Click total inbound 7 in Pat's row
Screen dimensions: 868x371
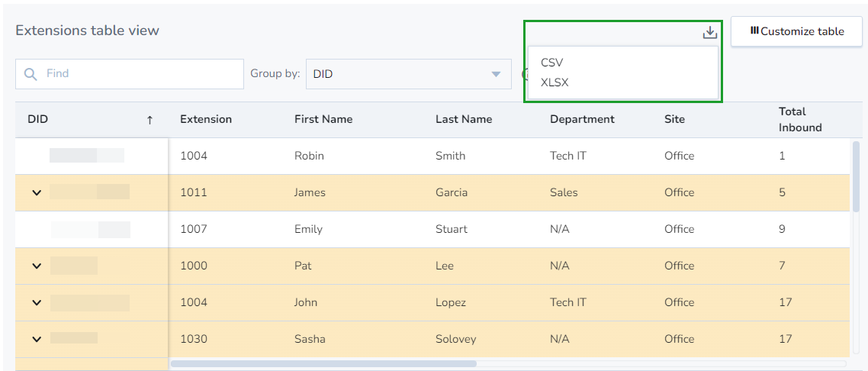(783, 266)
